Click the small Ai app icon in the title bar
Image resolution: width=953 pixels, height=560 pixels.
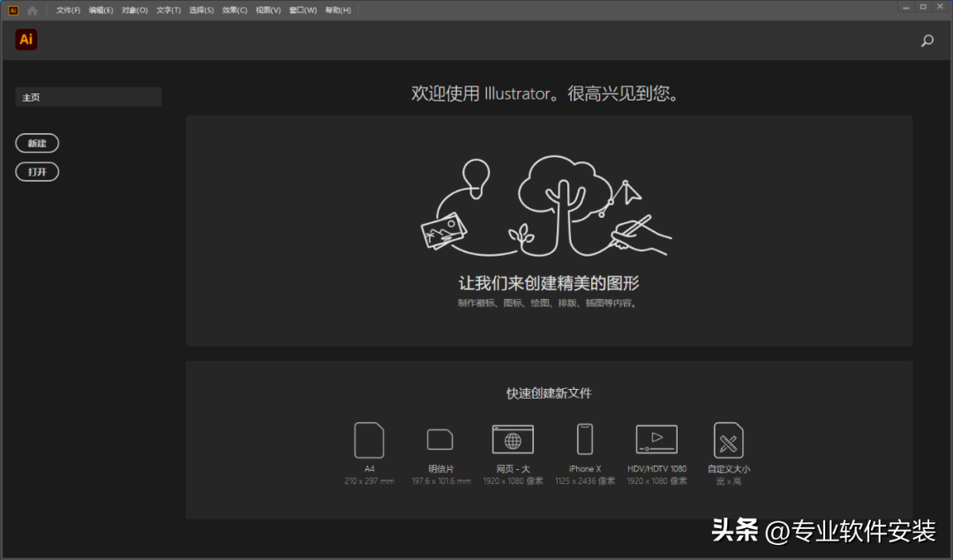coord(12,11)
